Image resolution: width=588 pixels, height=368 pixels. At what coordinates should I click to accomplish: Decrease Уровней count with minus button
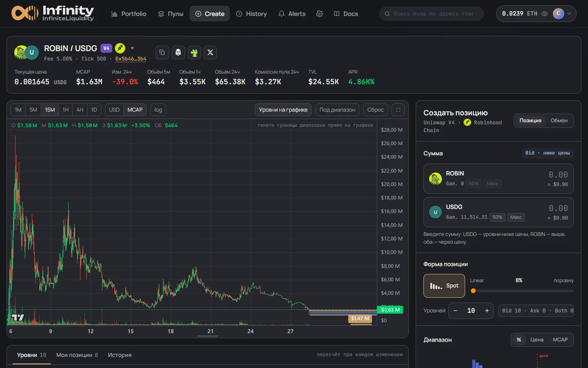(x=455, y=311)
